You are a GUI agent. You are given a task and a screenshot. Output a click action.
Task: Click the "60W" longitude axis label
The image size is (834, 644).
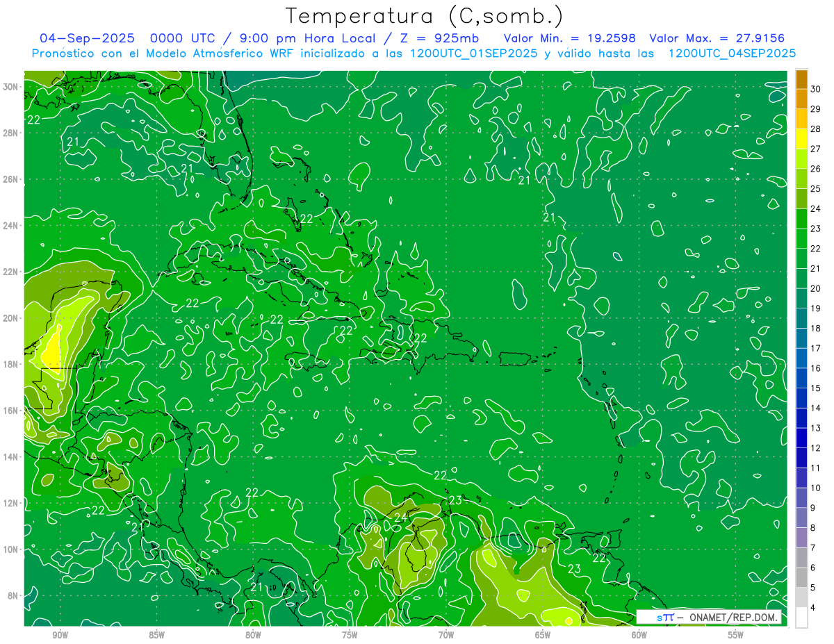pyautogui.click(x=639, y=635)
